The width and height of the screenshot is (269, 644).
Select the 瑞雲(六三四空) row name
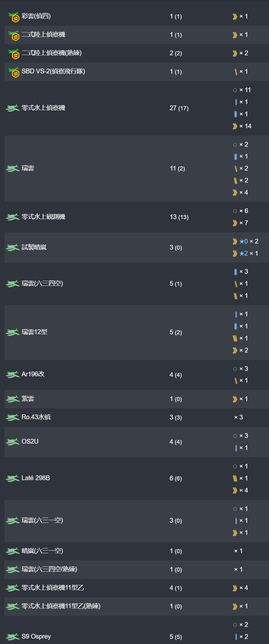[43, 283]
